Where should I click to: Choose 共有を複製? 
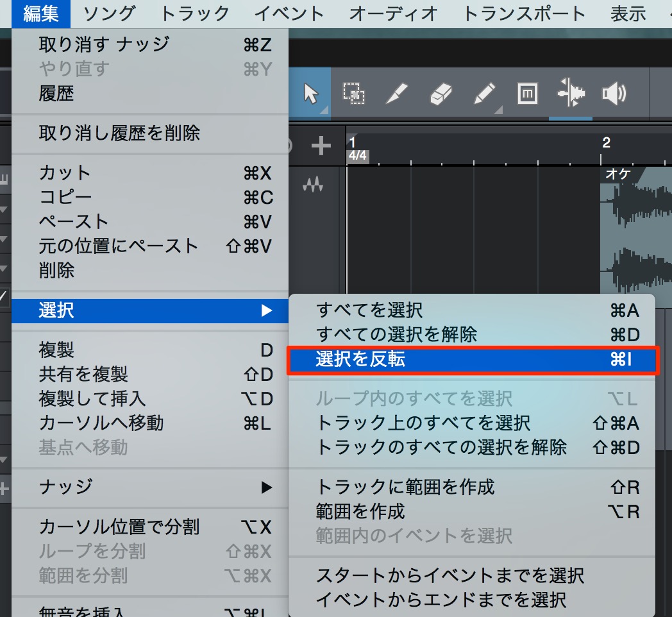(x=150, y=375)
